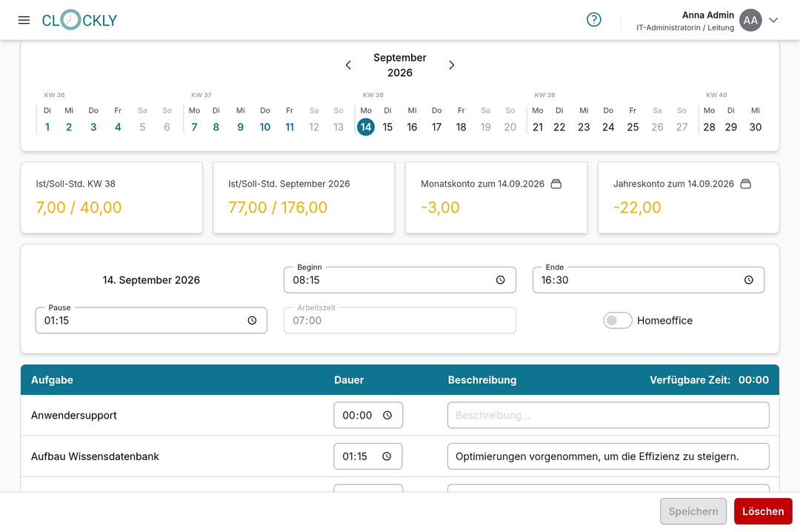Click the Aufbau Wissensdatenbank description field

pyautogui.click(x=608, y=456)
